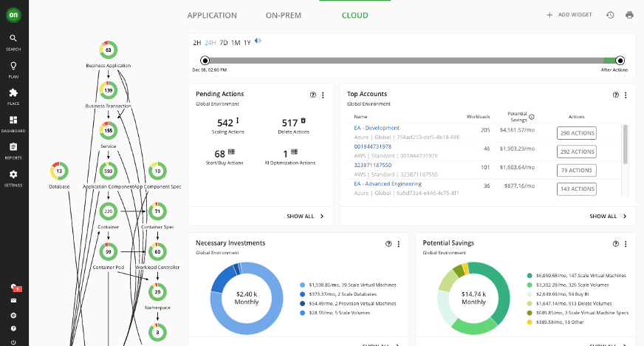This screenshot has width=644, height=346.
Task: Open help for Top Accounts widget
Action: [616, 95]
